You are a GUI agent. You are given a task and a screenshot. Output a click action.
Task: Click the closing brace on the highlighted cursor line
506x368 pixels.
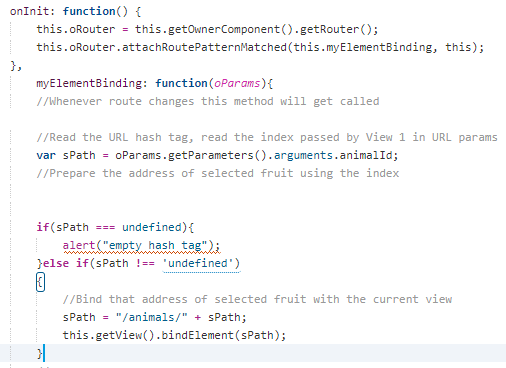click(x=40, y=353)
